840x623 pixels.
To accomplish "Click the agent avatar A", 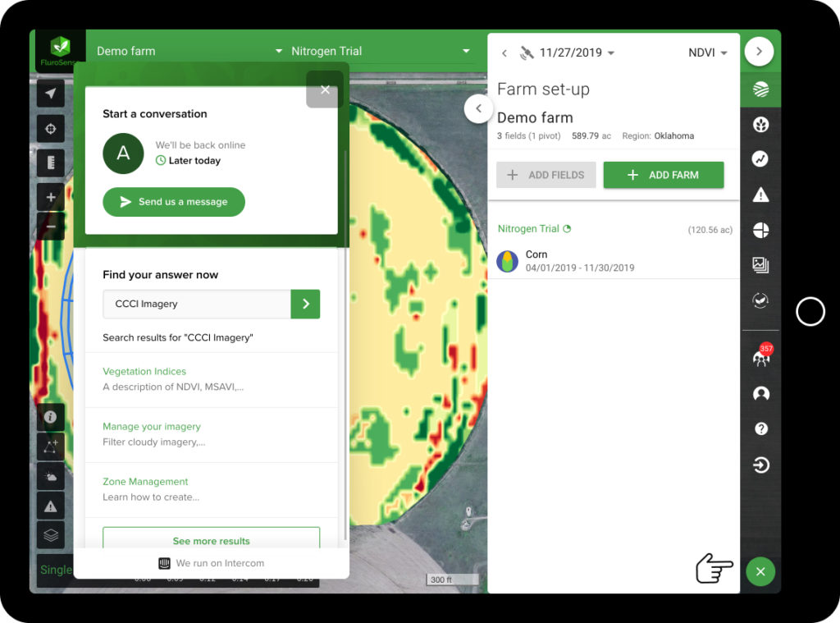I will coord(123,153).
